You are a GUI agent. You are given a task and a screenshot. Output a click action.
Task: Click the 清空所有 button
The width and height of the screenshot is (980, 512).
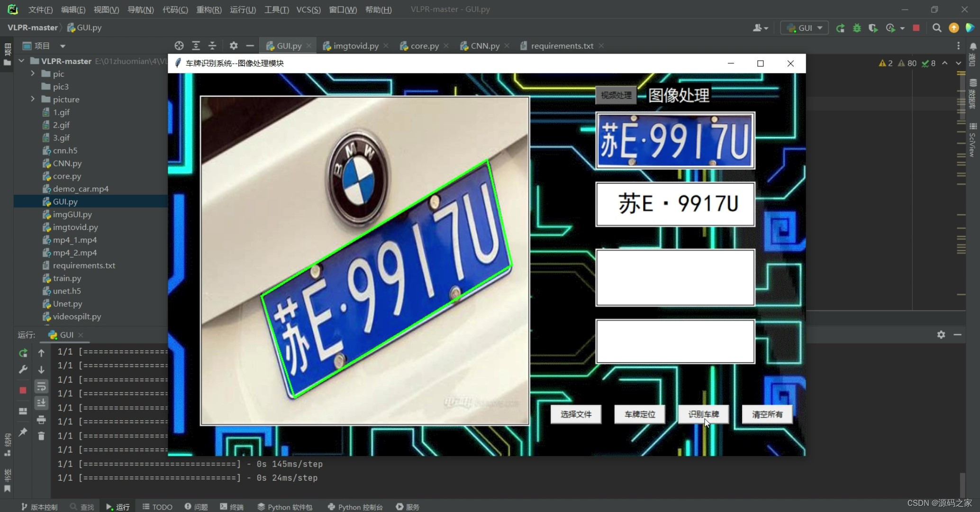767,414
